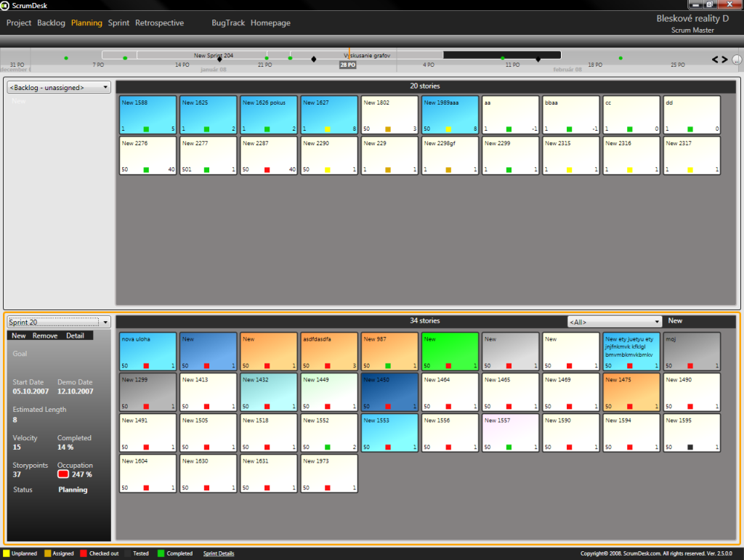
Task: Click timeline right arrow icon
Action: 724,60
